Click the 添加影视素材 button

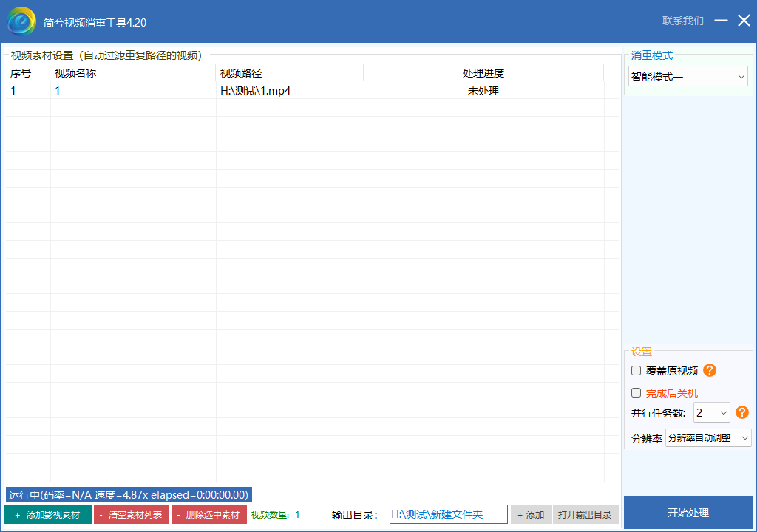48,514
